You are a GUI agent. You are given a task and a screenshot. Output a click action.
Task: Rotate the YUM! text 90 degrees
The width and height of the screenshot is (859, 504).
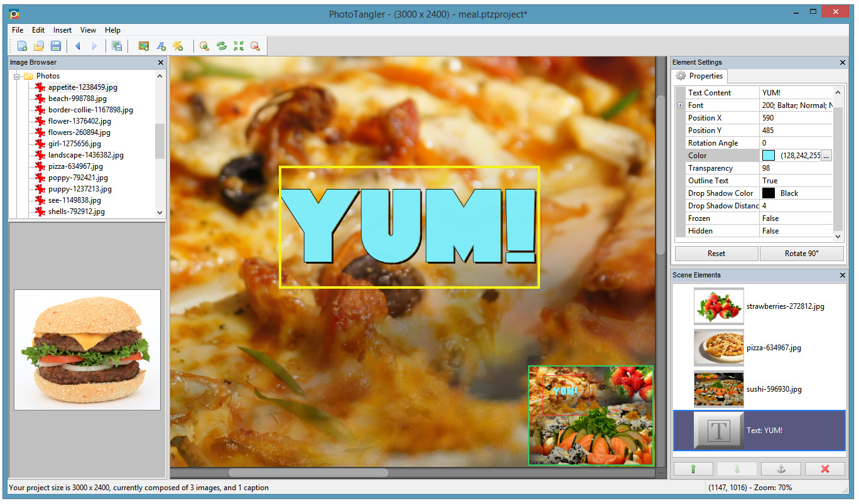point(802,253)
